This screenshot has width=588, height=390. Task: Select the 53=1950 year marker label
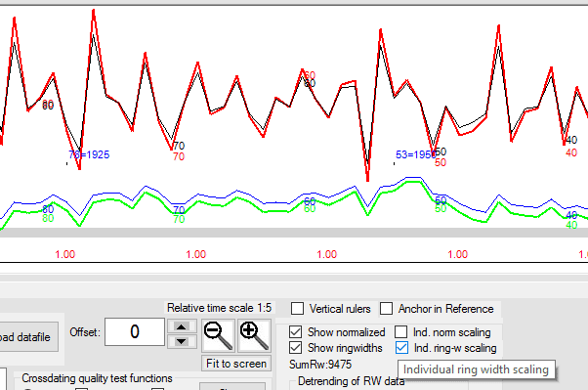pos(415,154)
